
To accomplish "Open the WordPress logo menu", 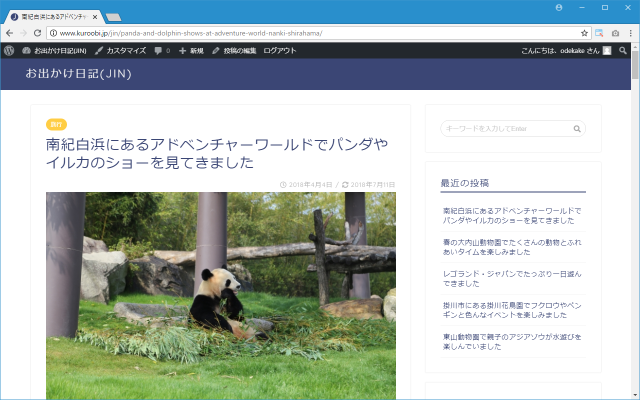I will pyautogui.click(x=9, y=51).
